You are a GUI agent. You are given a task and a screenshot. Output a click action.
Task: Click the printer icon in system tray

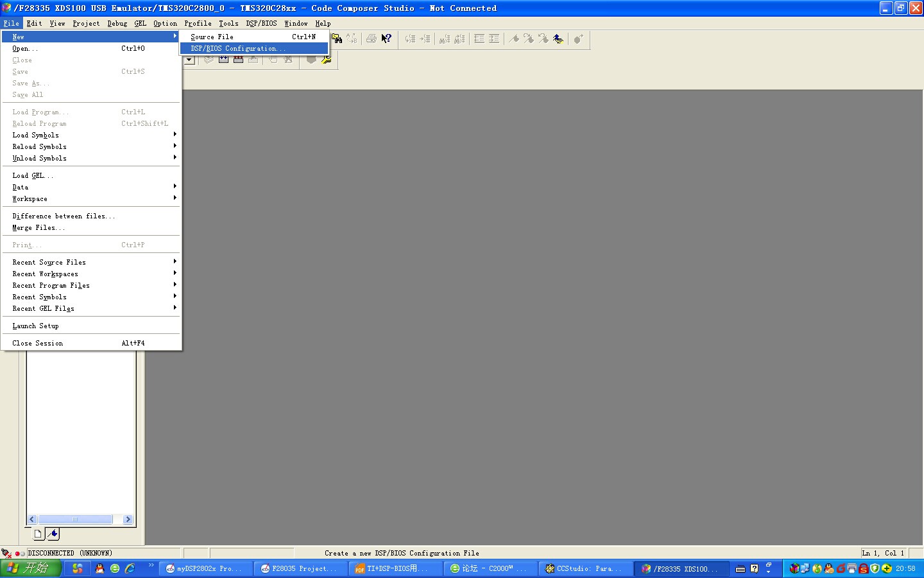tap(851, 568)
